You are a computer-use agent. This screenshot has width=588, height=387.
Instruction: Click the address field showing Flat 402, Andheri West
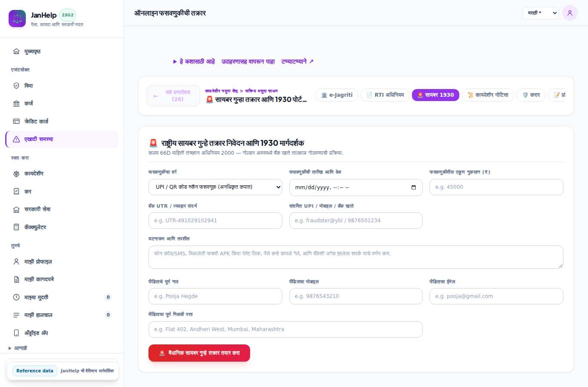[285, 329]
